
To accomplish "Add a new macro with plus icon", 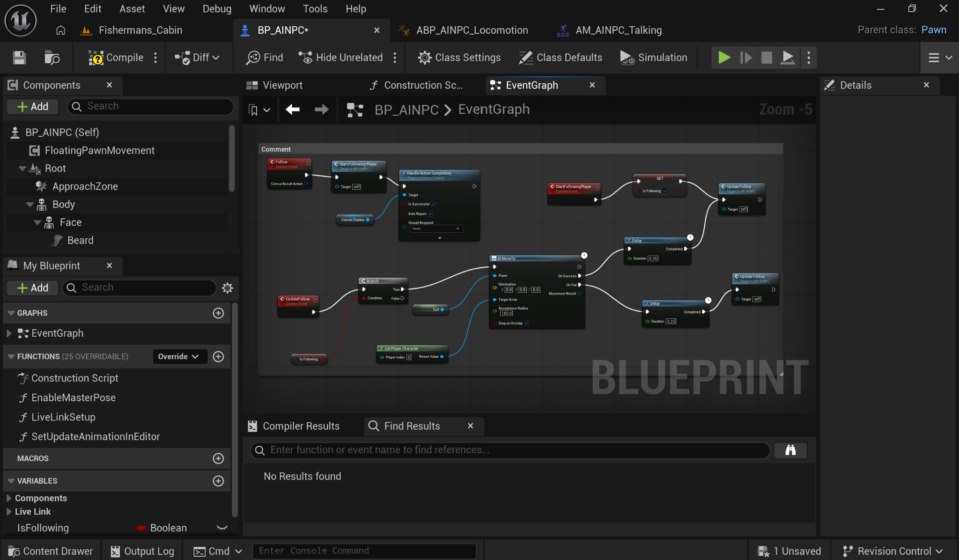I will tap(218, 458).
